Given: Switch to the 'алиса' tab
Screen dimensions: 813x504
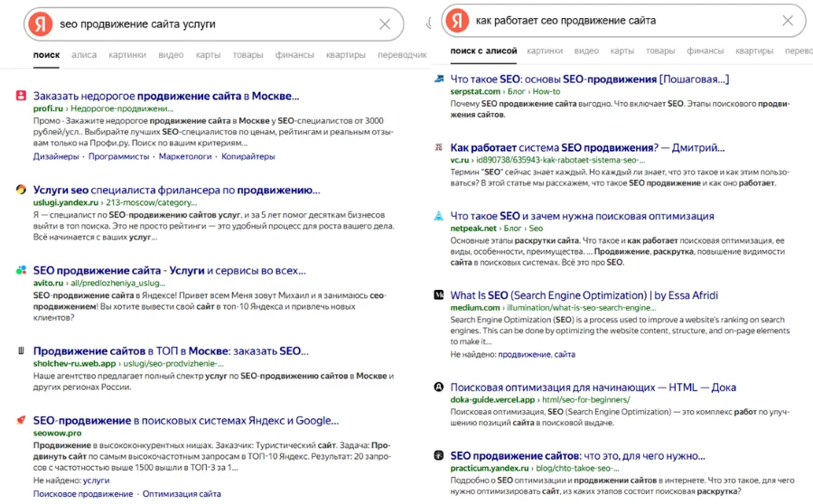Looking at the screenshot, I should point(84,54).
